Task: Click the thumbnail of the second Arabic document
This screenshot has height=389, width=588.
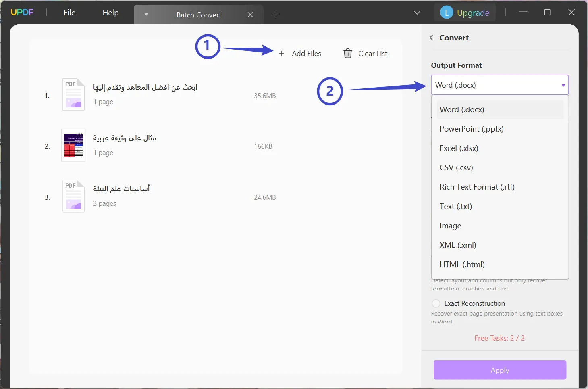Action: (73, 146)
